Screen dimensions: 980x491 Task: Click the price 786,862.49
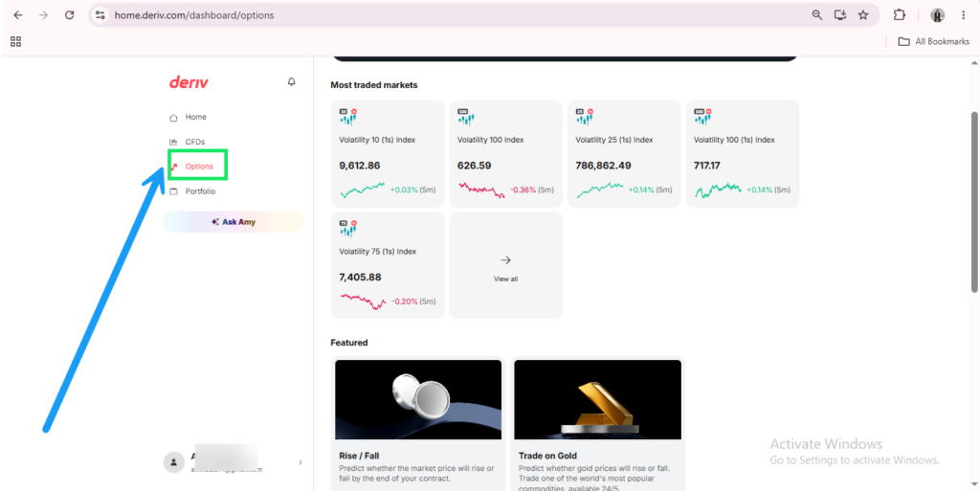click(603, 166)
